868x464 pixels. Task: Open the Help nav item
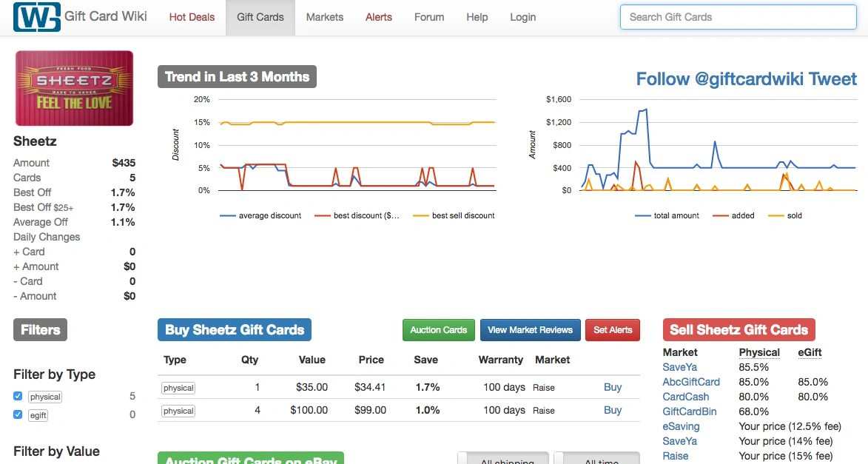click(x=477, y=17)
